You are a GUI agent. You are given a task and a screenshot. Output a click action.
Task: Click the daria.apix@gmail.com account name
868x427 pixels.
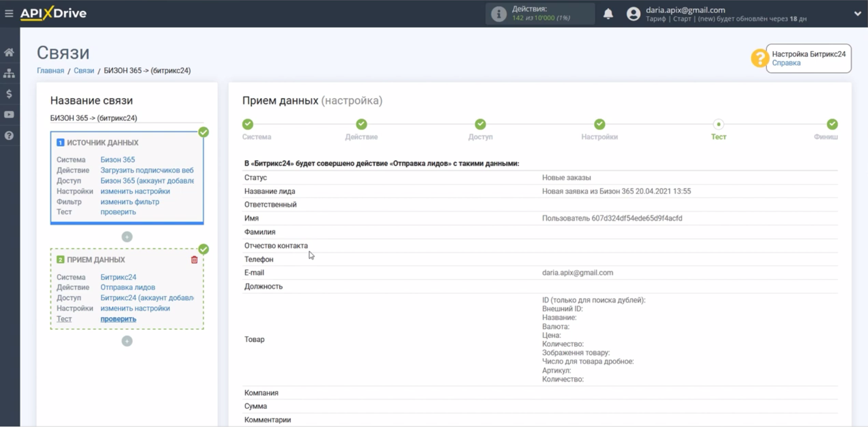(685, 10)
